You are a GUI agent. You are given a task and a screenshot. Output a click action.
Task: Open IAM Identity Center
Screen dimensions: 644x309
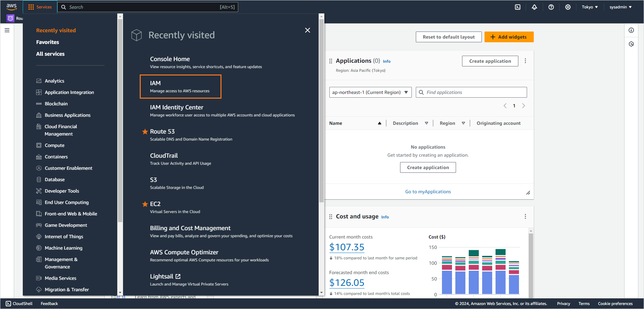point(177,107)
